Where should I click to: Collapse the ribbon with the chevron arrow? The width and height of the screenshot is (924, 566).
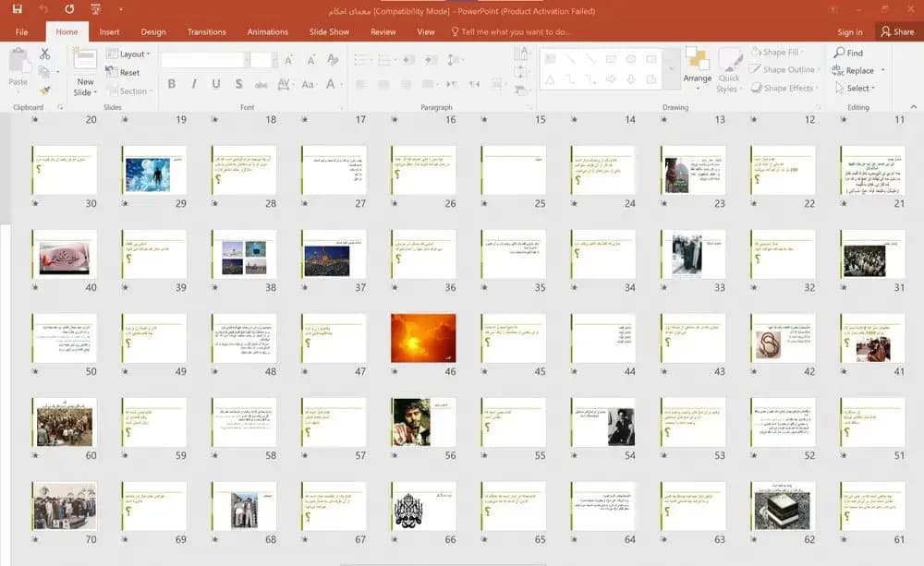[914, 106]
